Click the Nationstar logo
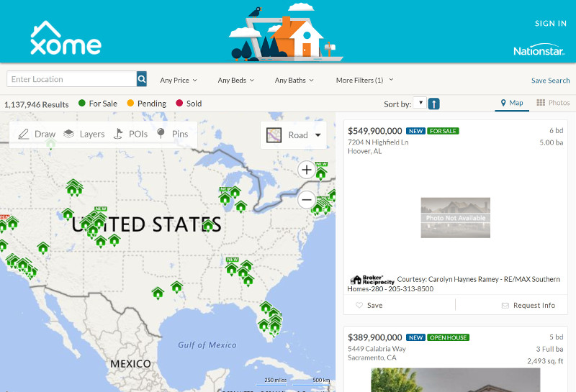This screenshot has height=392, width=576. (x=539, y=50)
